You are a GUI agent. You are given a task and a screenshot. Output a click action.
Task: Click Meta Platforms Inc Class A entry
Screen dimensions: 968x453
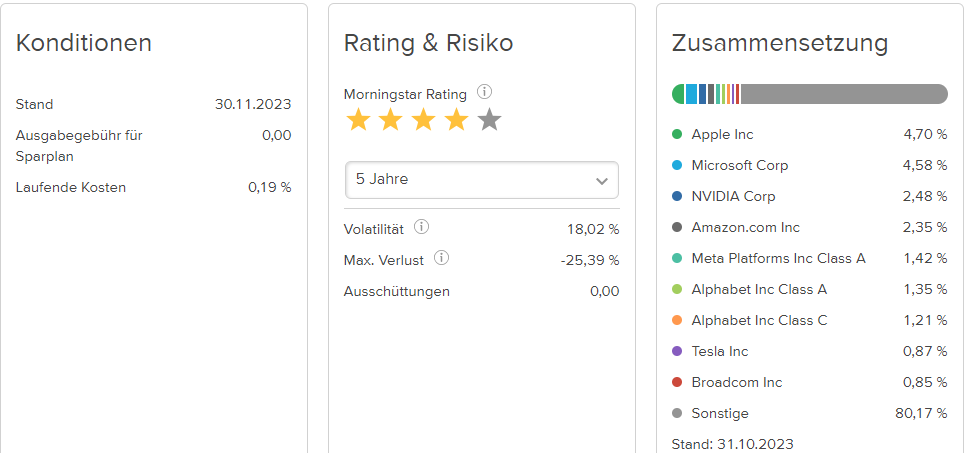click(778, 258)
